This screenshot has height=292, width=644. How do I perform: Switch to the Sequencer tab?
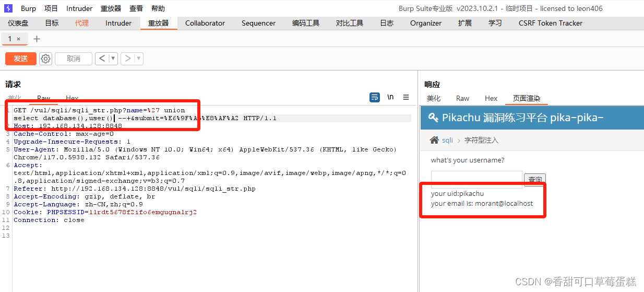point(258,23)
